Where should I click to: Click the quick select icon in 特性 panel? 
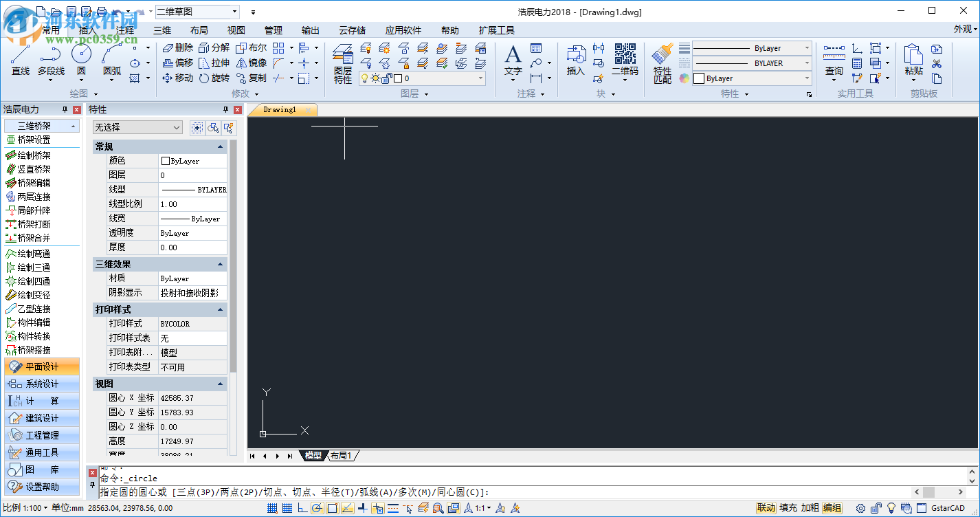pos(229,127)
